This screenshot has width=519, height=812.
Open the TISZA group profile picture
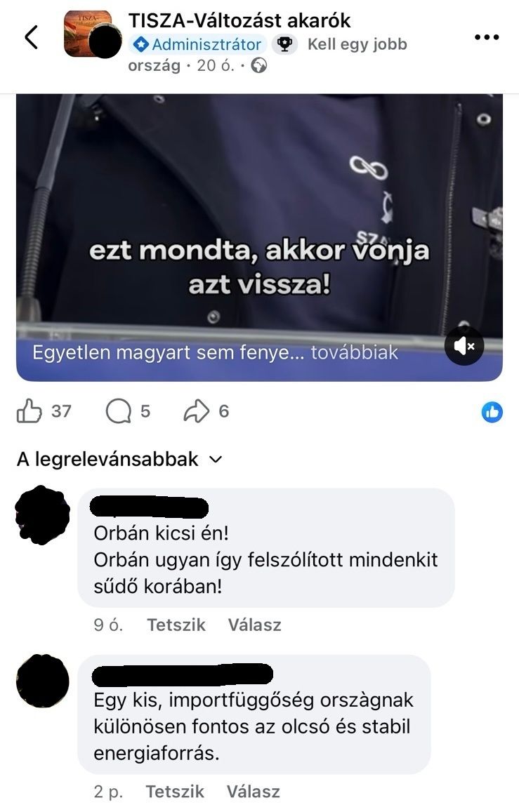(x=87, y=34)
